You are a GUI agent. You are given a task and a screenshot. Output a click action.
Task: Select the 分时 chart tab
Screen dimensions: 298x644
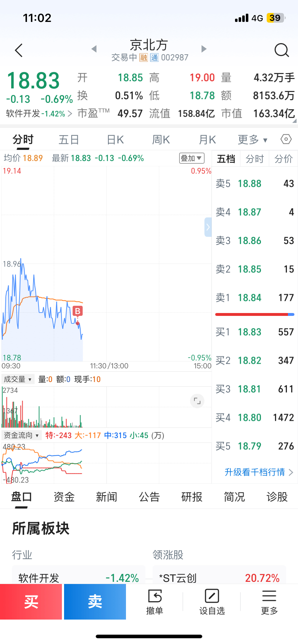(x=23, y=139)
